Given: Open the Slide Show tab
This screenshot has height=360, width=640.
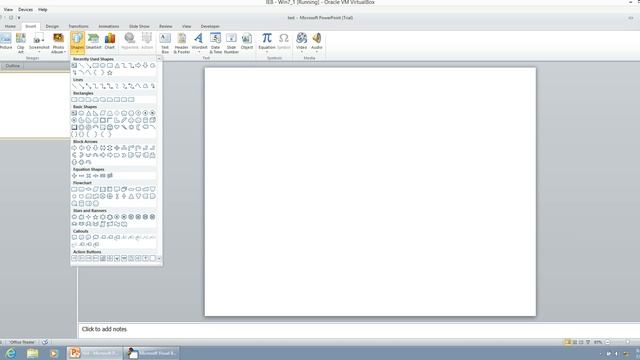Looking at the screenshot, I should click(139, 26).
